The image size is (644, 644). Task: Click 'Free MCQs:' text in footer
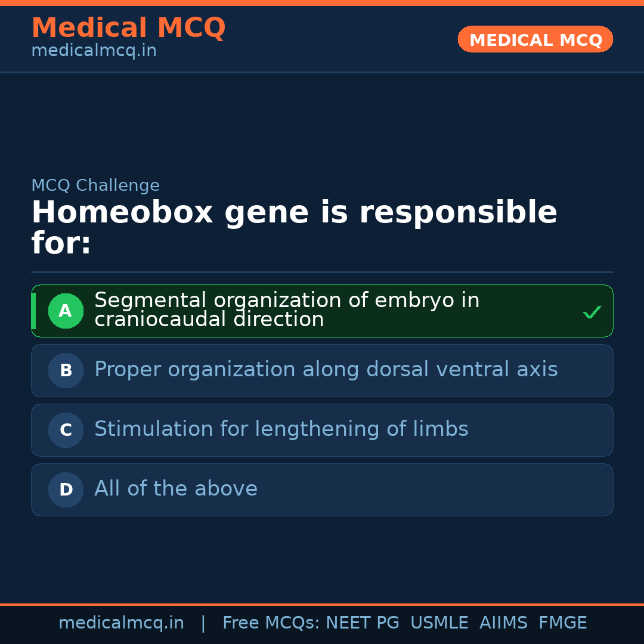[271, 623]
